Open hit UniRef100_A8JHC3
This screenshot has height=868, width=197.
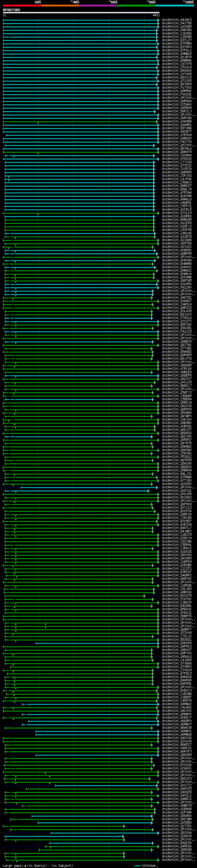[177, 20]
